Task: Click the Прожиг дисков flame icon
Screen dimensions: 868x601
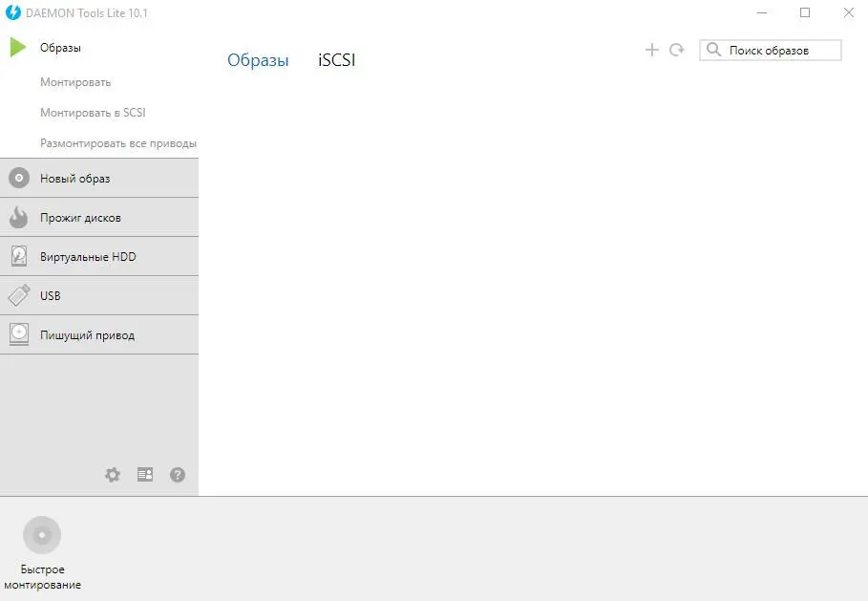Action: click(x=19, y=218)
